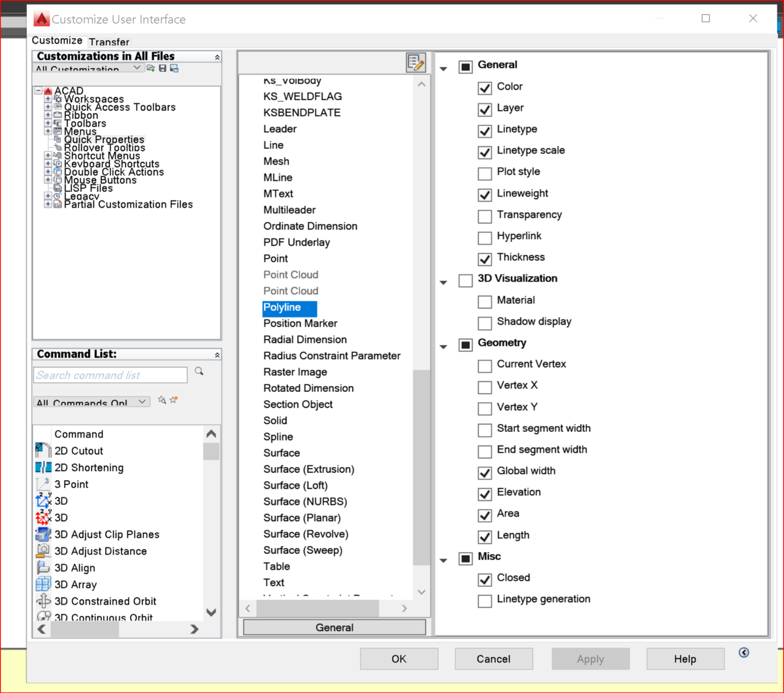Click the Cancel button

[x=494, y=659]
